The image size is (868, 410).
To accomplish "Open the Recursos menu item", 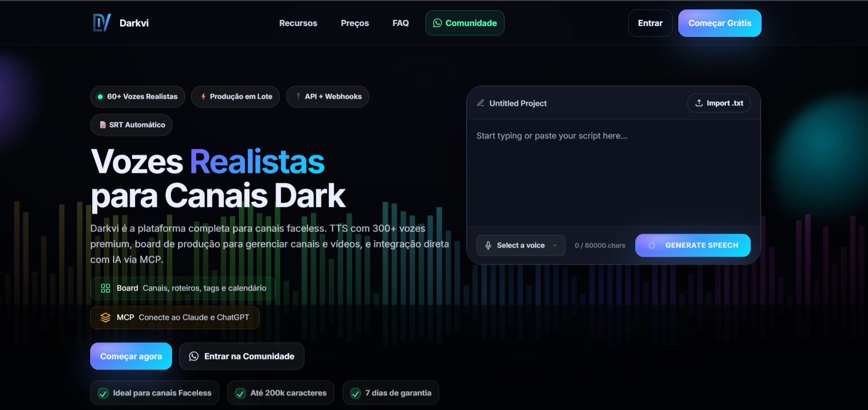I will point(298,23).
